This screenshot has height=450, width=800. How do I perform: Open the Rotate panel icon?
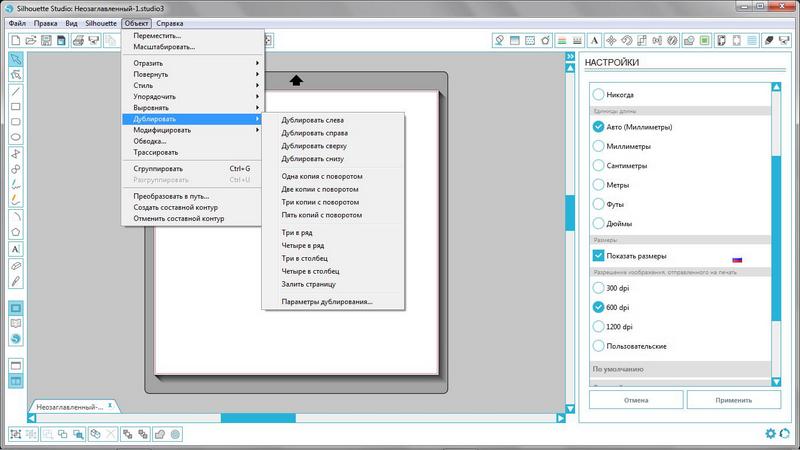click(627, 40)
